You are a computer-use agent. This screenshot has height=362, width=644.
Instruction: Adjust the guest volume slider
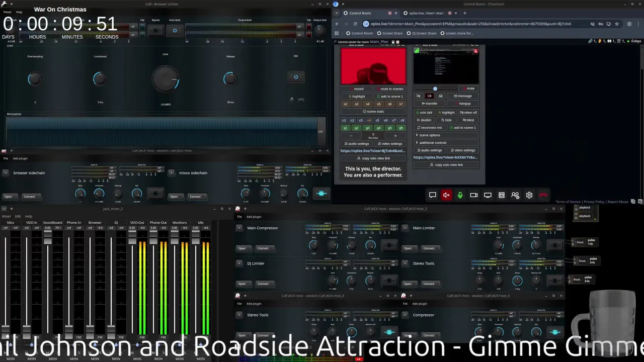pos(435,88)
